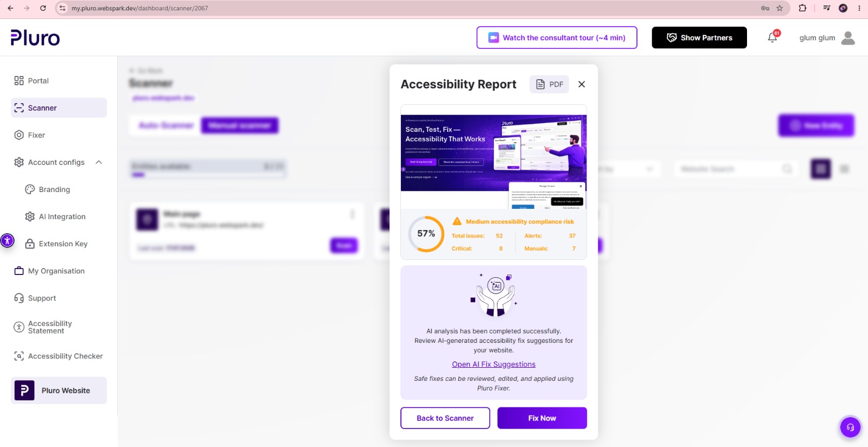This screenshot has height=447, width=868.
Task: Click the My Organisation briefcase icon
Action: 19,271
